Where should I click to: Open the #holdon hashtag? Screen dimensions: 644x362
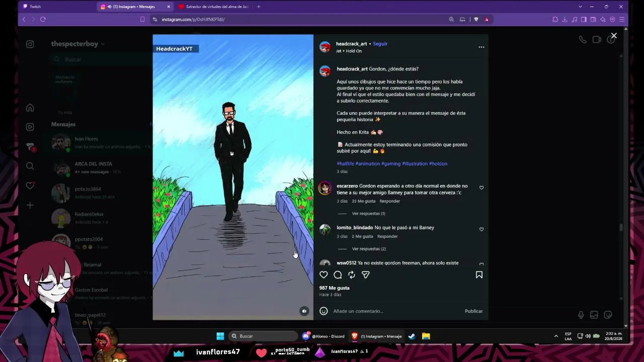pyautogui.click(x=438, y=164)
